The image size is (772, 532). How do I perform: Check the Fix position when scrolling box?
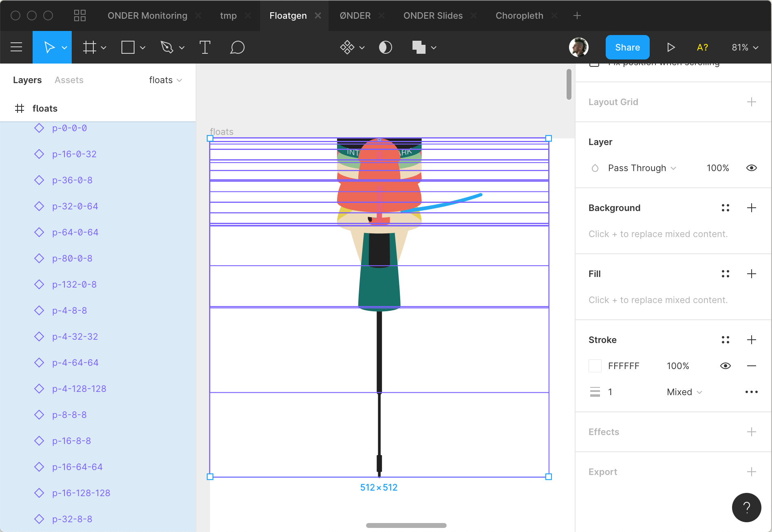point(594,64)
